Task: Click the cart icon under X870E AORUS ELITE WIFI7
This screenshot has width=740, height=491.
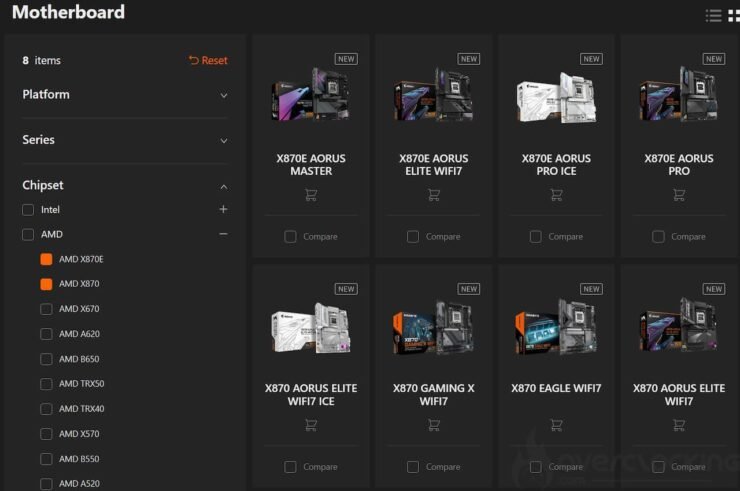Action: [433, 195]
